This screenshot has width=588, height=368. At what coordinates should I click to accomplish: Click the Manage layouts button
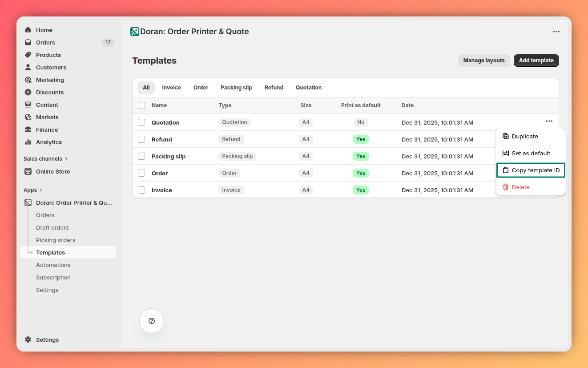tap(484, 61)
